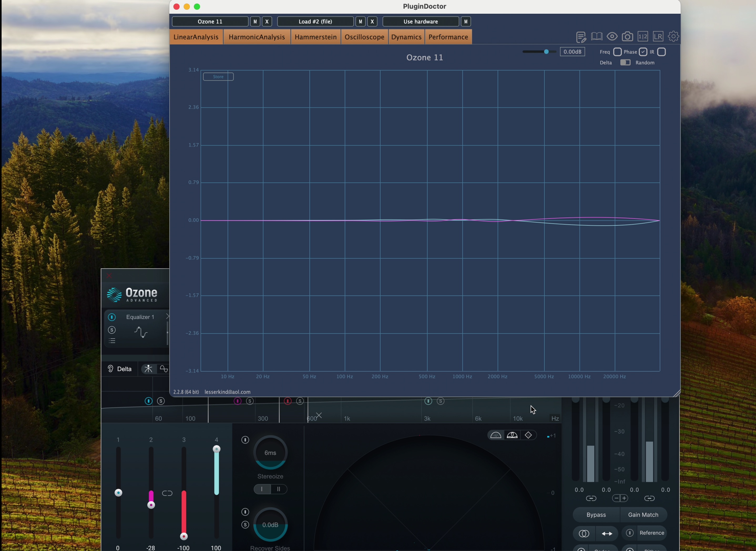The image size is (756, 551).
Task: Solo the Recover Sides signal
Action: click(245, 525)
